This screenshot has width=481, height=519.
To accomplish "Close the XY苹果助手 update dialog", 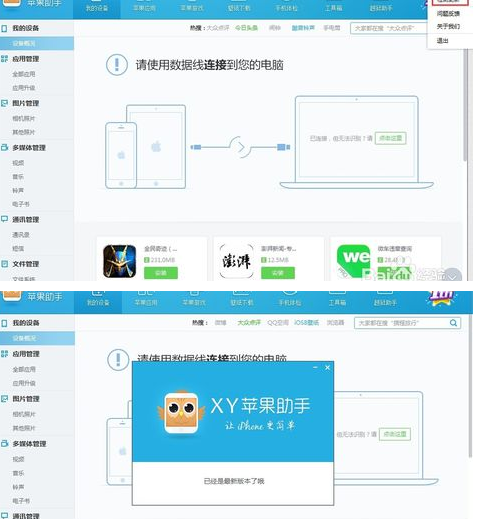I will (327, 367).
